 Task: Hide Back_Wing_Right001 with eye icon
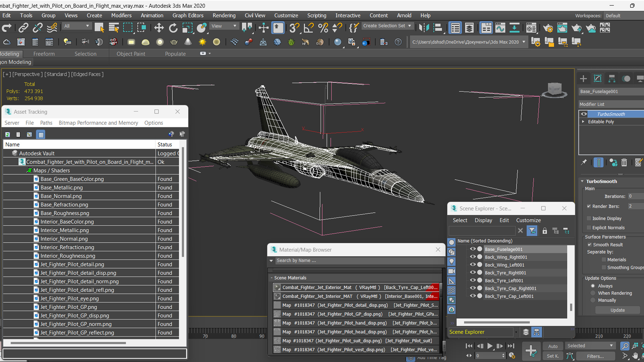(x=473, y=257)
